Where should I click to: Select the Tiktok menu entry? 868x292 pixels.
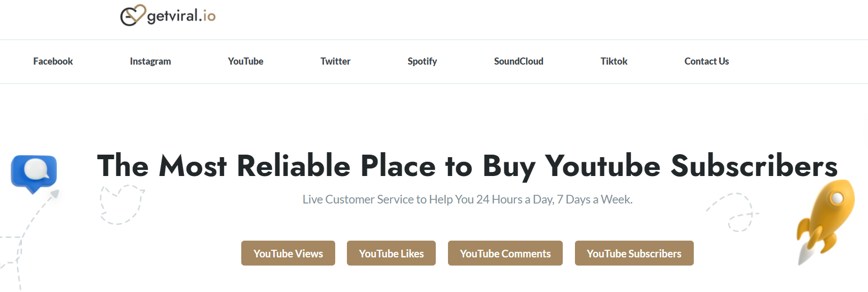coord(614,61)
